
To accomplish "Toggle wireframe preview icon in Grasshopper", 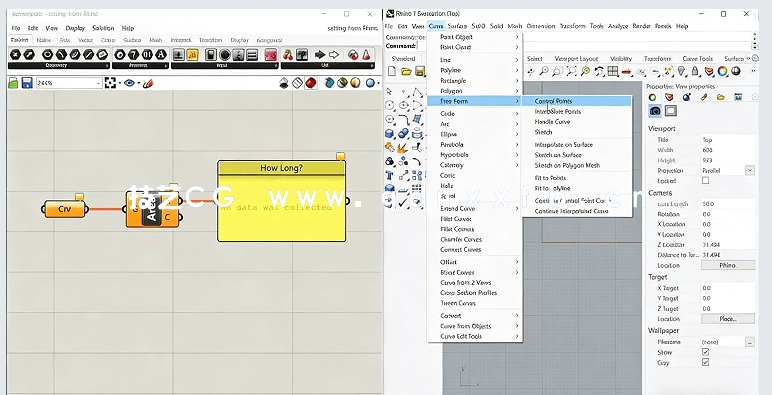I will click(x=297, y=83).
